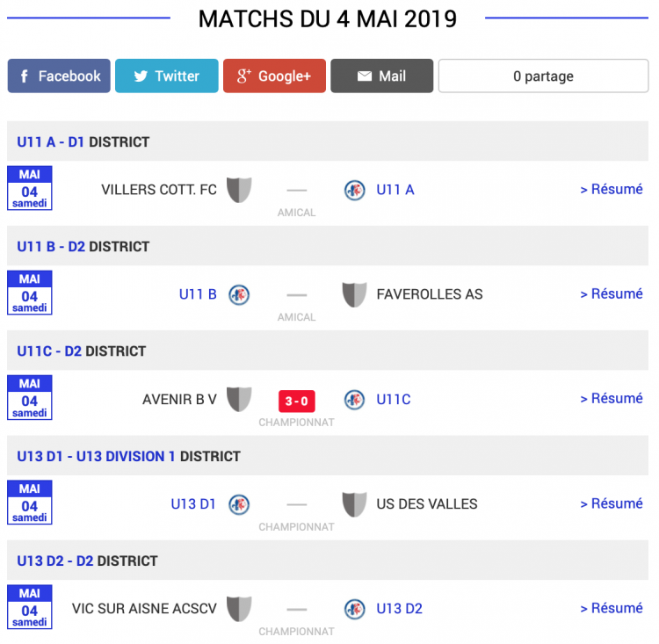Share the page on Facebook
This screenshot has width=659, height=644.
[59, 76]
